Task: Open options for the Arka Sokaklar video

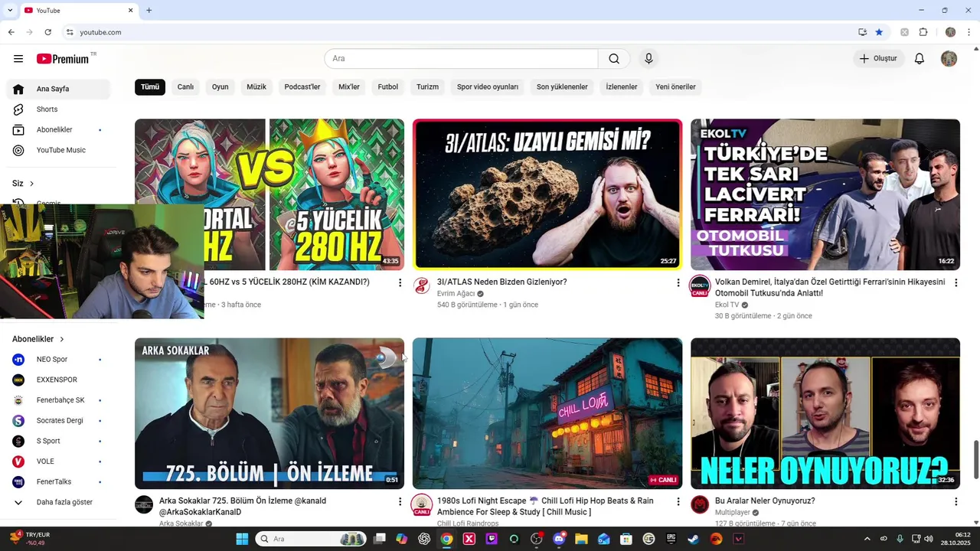Action: click(400, 502)
